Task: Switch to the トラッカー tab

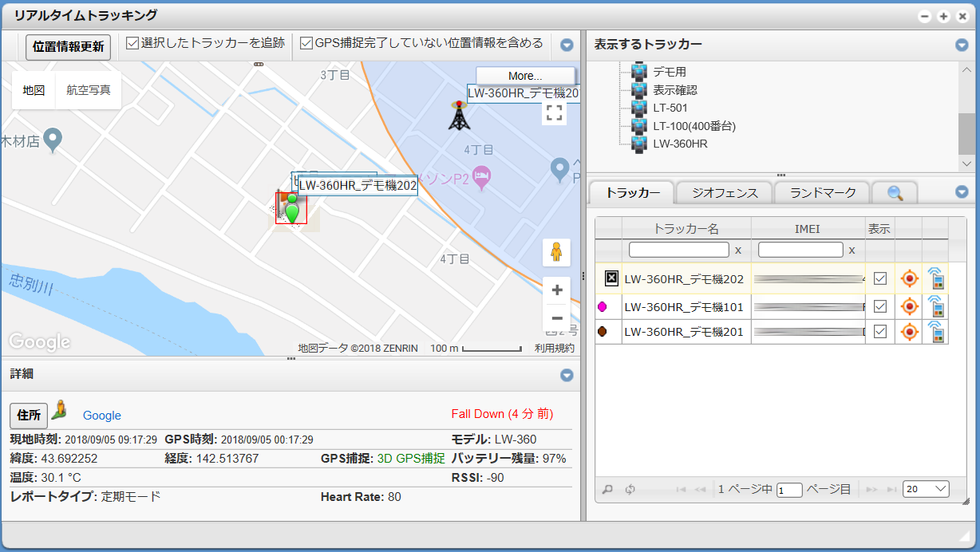Action: tap(633, 192)
